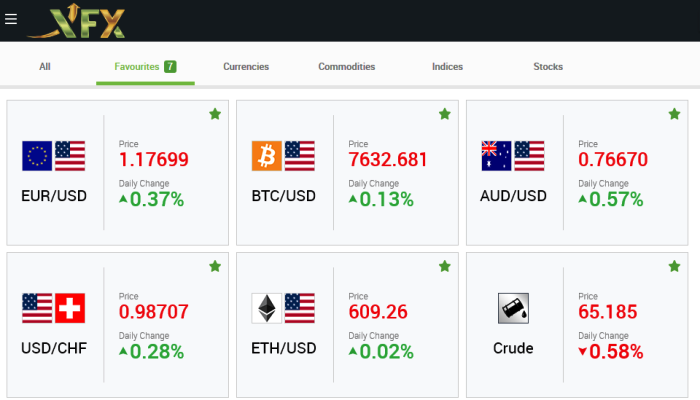Toggle the BTC/USD favourite star

click(x=444, y=114)
